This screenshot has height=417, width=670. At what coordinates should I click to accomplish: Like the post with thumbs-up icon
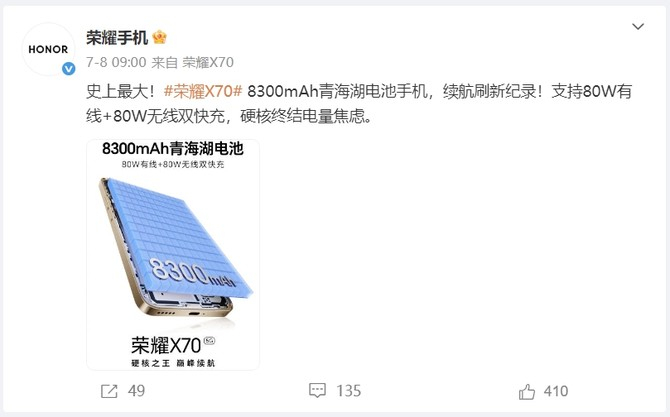click(526, 391)
